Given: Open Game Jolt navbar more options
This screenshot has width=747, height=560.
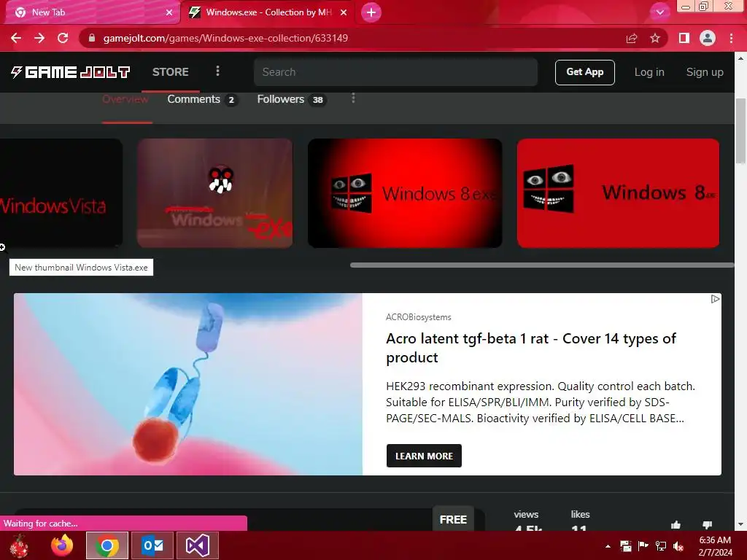Looking at the screenshot, I should (217, 71).
